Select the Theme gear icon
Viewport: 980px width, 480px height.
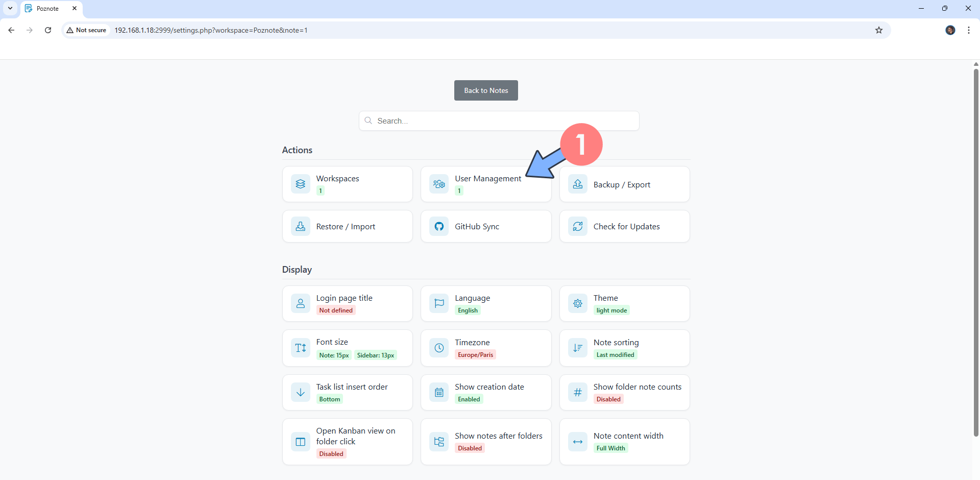(x=577, y=303)
